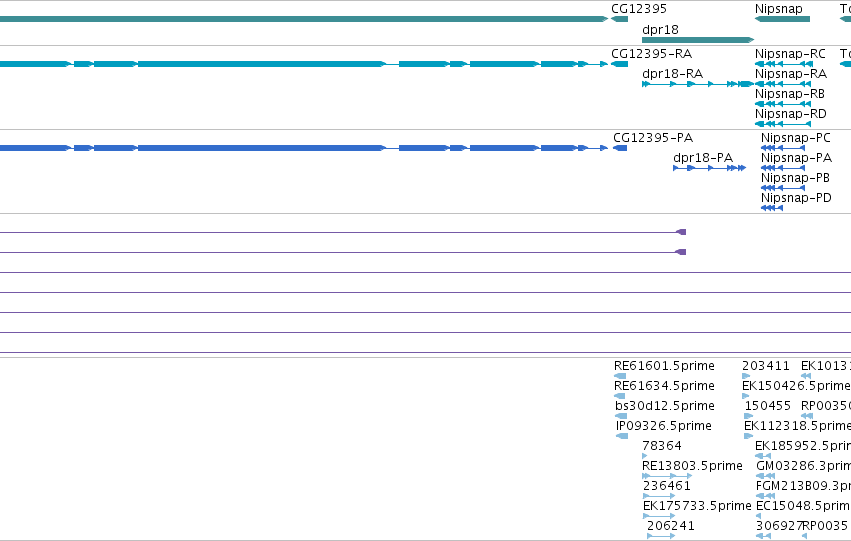Click the 306927 feature label
Image resolution: width=851 pixels, height=541 pixels.
coord(779,526)
